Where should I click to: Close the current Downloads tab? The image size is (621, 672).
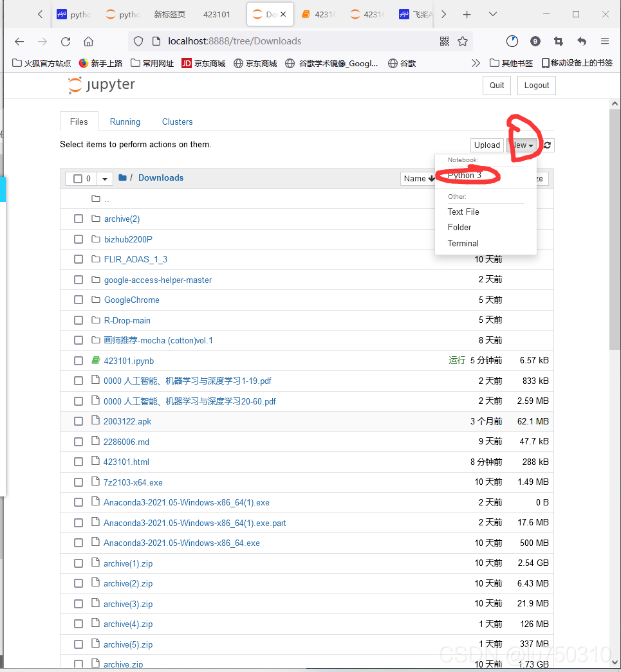click(x=283, y=14)
